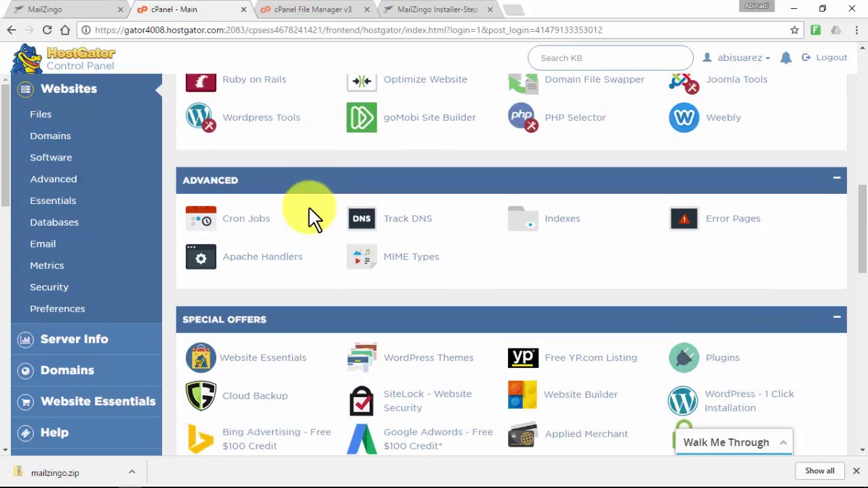This screenshot has width=868, height=488.
Task: Open the Apache Handlers icon
Action: [x=201, y=257]
